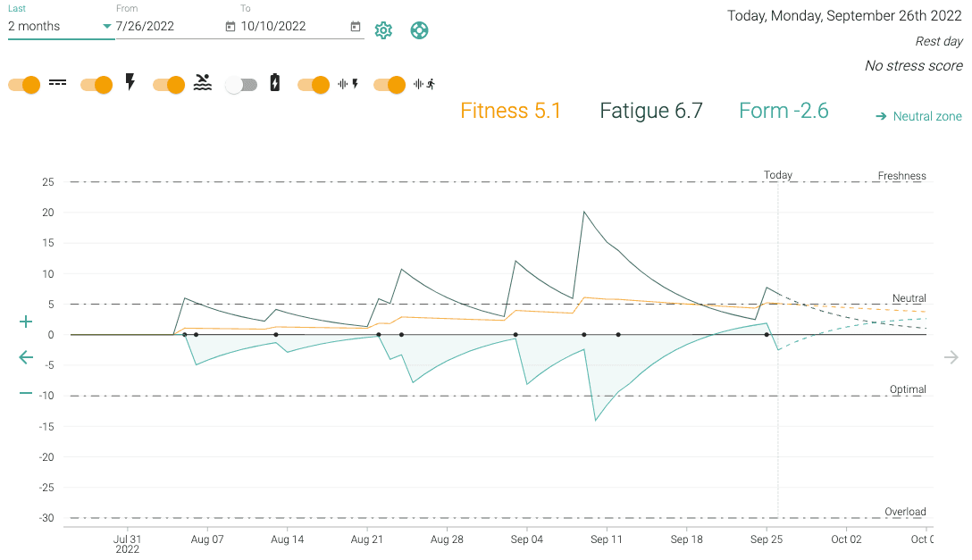Shift the period back with left arrow

26,357
